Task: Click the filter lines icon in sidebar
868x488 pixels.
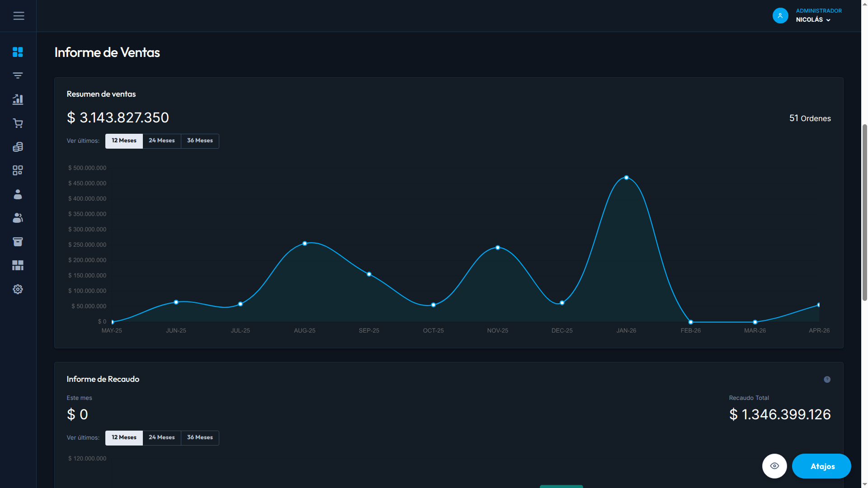Action: click(18, 75)
